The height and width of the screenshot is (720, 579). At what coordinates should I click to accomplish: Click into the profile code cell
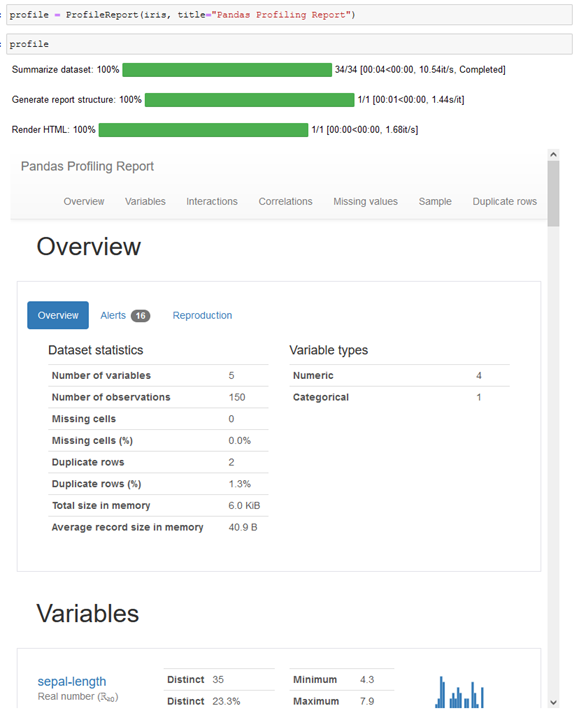coord(289,44)
